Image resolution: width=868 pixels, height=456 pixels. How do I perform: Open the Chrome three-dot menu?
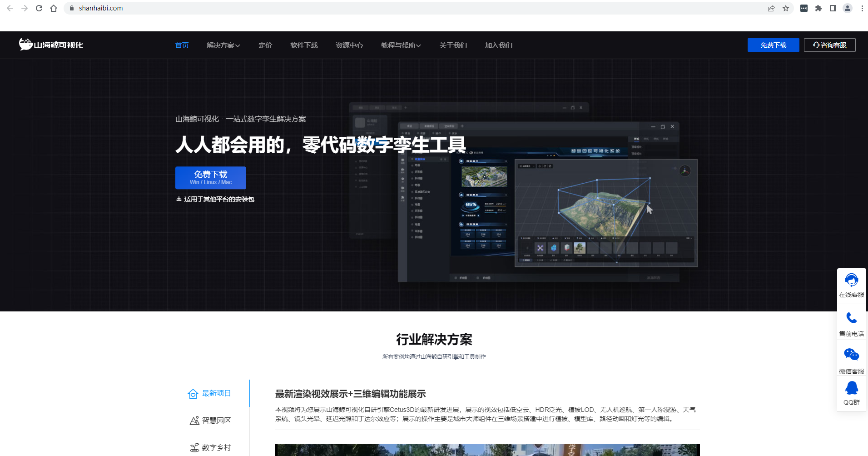point(862,8)
